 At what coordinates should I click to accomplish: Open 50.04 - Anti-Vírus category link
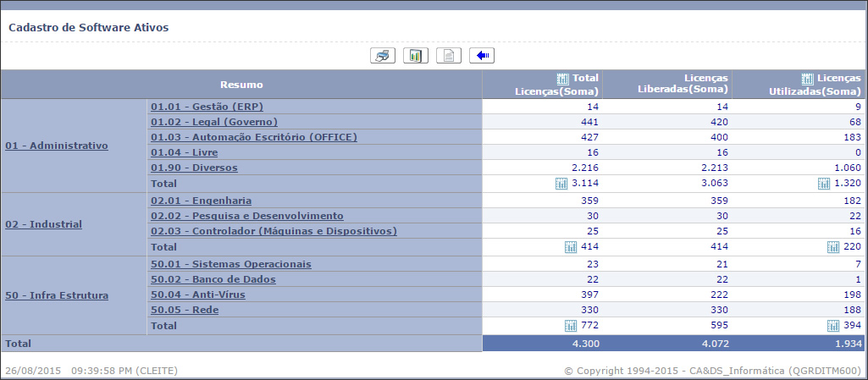click(196, 295)
